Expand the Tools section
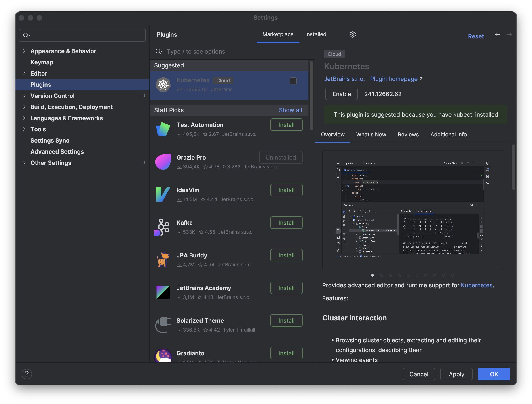The image size is (532, 404). pos(24,129)
